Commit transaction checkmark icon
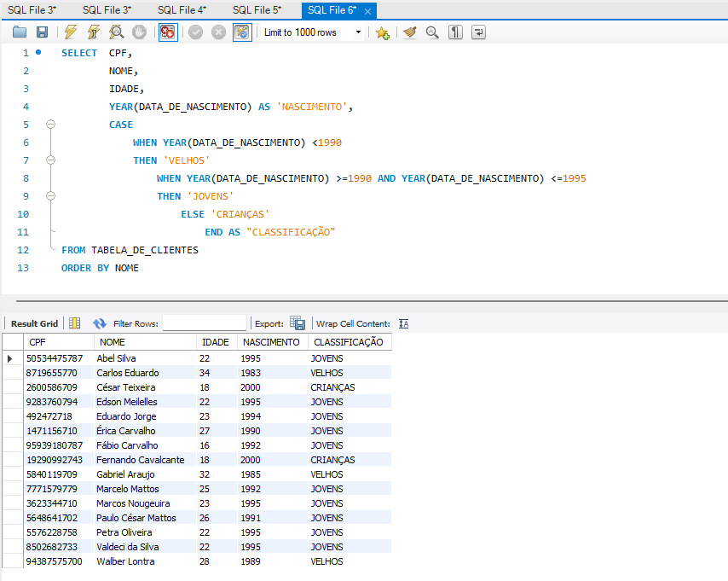This screenshot has height=581, width=728. click(x=195, y=32)
